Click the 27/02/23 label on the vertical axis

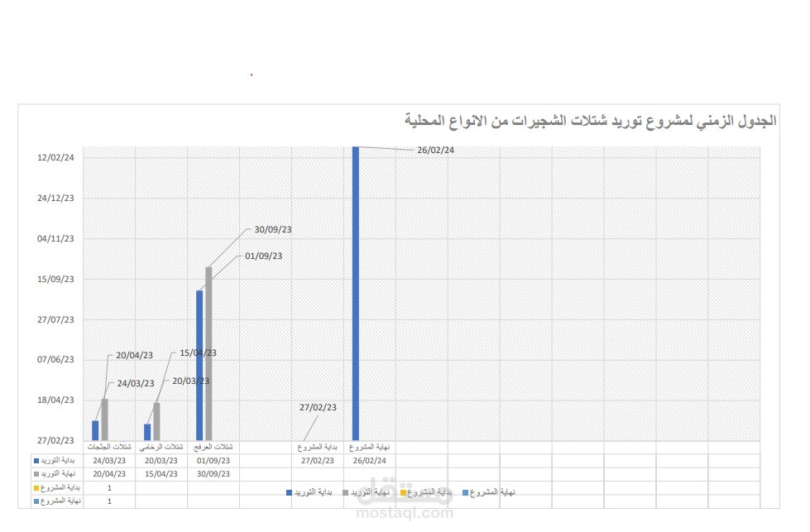pyautogui.click(x=55, y=441)
